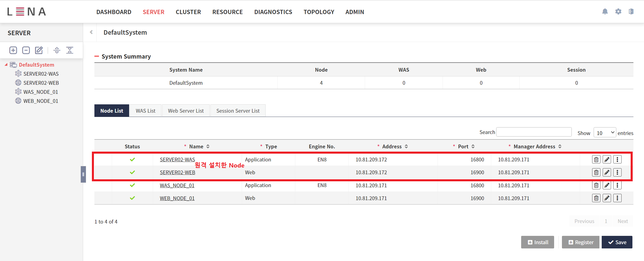644x261 pixels.
Task: Collapse the left sidebar with arrow
Action: tap(91, 32)
